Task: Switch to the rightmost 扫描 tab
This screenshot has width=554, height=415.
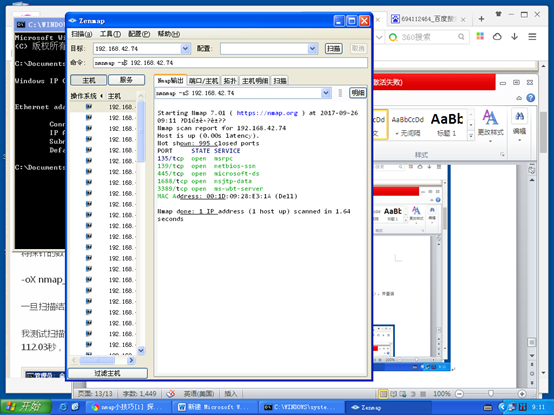Action: [x=280, y=81]
